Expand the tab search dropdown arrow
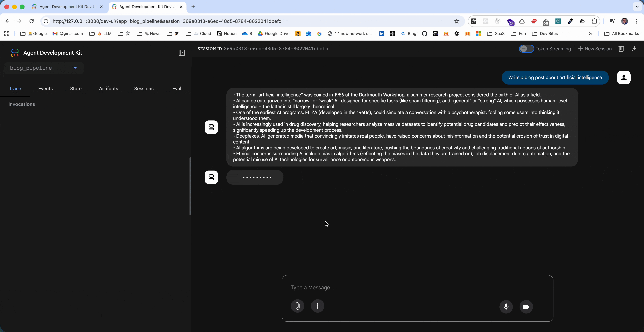 click(637, 7)
